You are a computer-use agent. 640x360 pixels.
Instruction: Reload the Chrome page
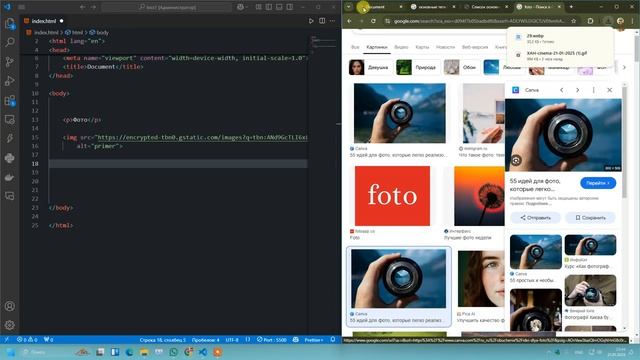tap(373, 21)
